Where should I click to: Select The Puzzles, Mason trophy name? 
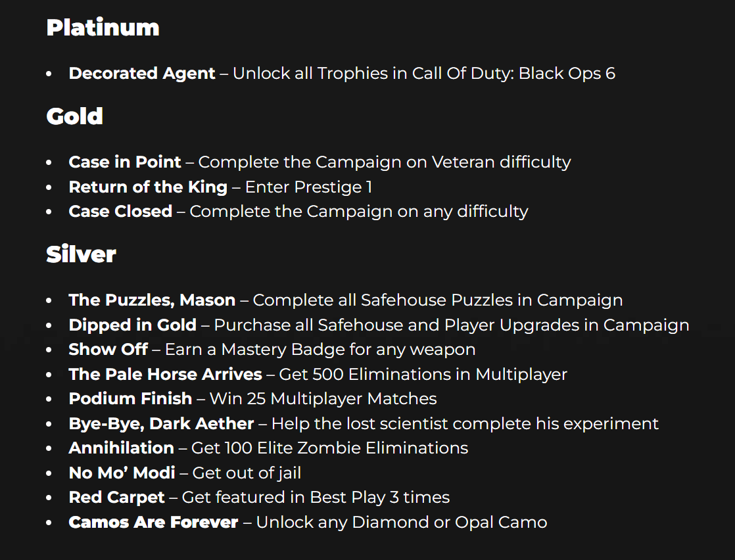coord(152,300)
